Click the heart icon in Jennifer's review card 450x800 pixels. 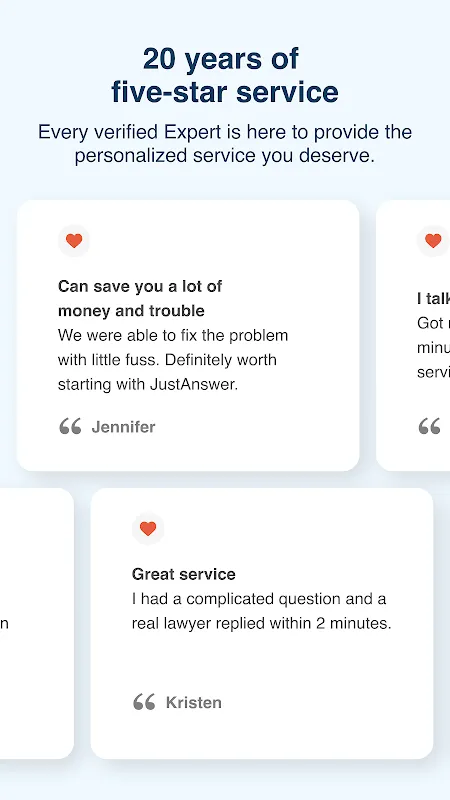74,241
